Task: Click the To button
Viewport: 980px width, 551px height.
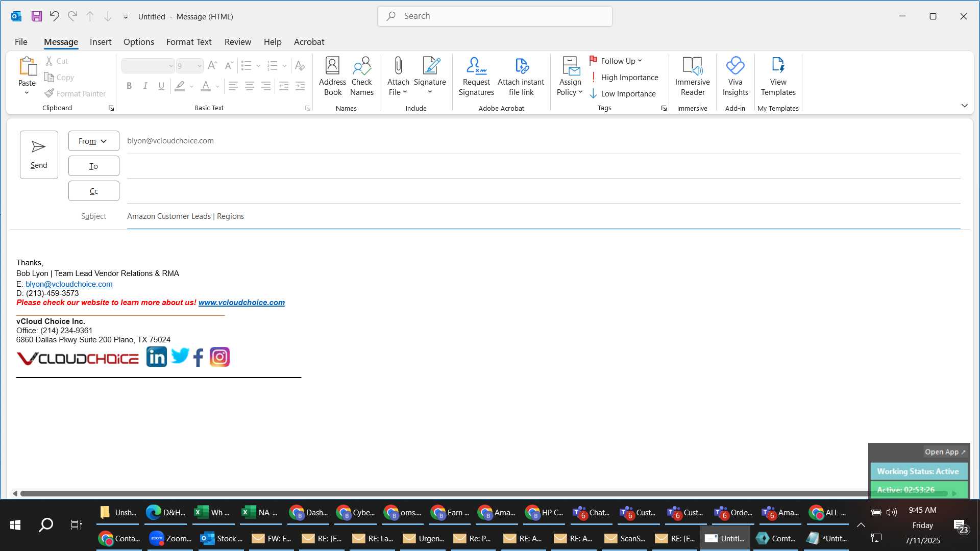Action: pyautogui.click(x=94, y=166)
